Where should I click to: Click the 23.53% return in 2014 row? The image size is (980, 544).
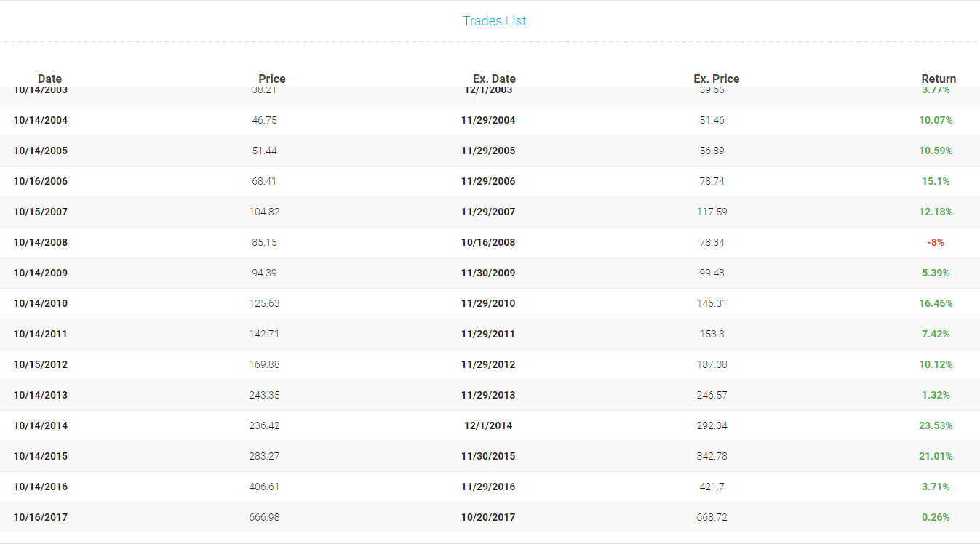point(936,425)
